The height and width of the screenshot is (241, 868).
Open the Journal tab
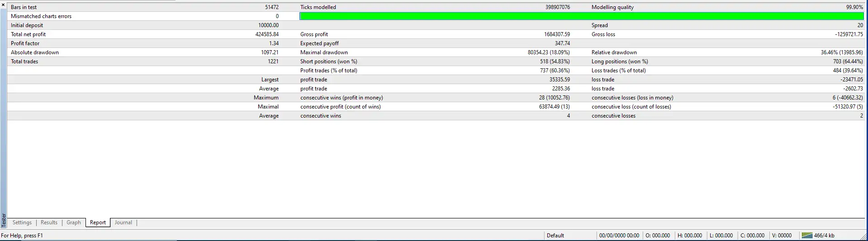pos(123,222)
